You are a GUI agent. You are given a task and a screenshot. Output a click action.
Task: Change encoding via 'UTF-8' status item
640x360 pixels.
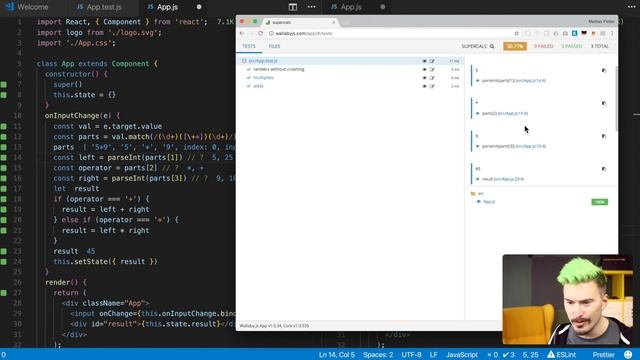(411, 355)
